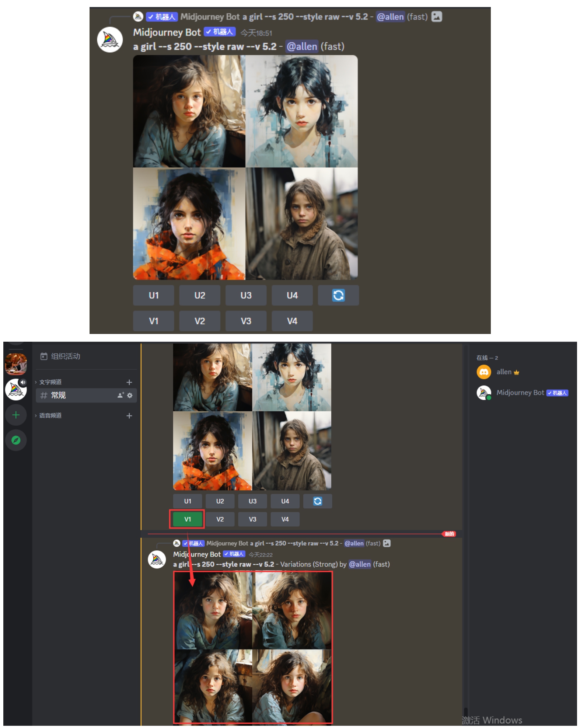The height and width of the screenshot is (728, 580).
Task: Open the Explore servers compass icon
Action: (x=16, y=440)
